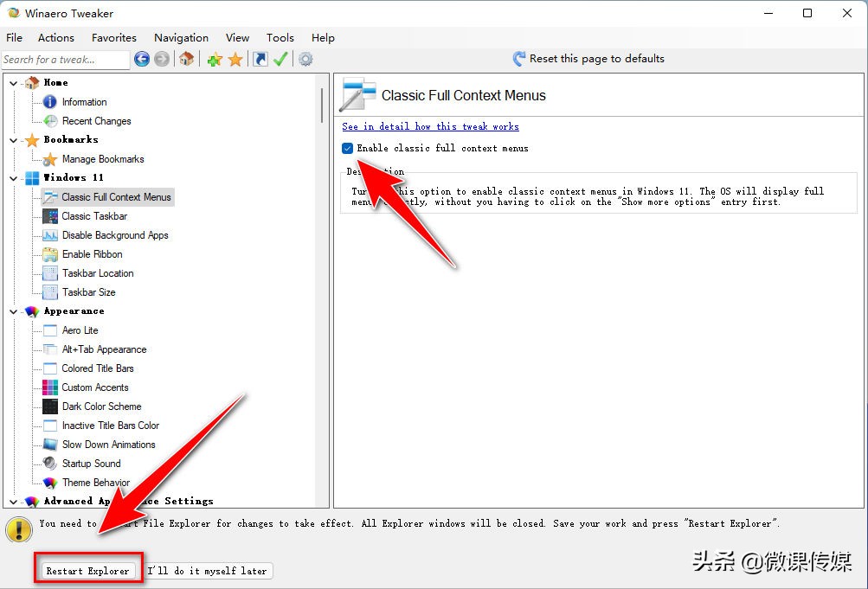Viewport: 868px width, 589px height.
Task: Click Disable Background Apps icon
Action: [50, 235]
